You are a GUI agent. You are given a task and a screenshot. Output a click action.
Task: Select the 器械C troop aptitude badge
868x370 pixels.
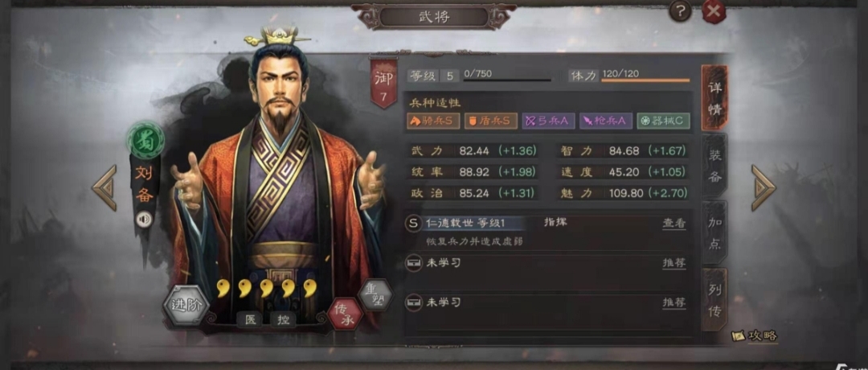point(664,121)
